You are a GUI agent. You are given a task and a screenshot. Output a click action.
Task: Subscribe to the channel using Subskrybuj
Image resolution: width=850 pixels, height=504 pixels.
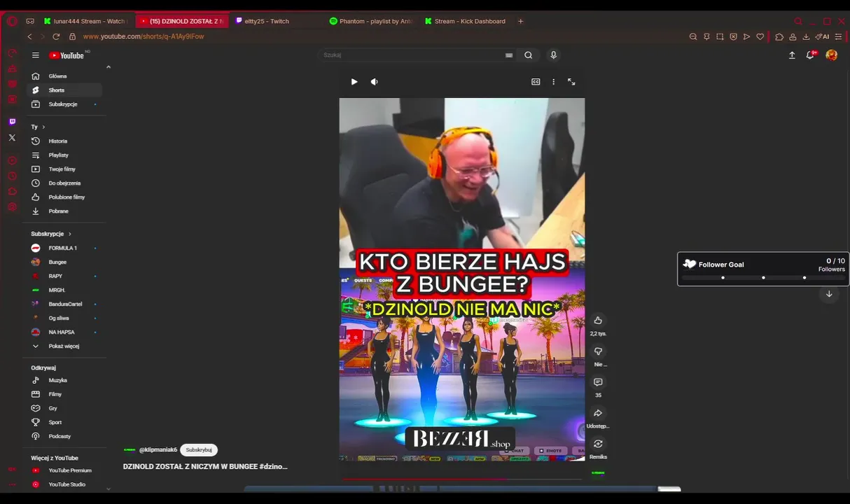[x=199, y=450]
